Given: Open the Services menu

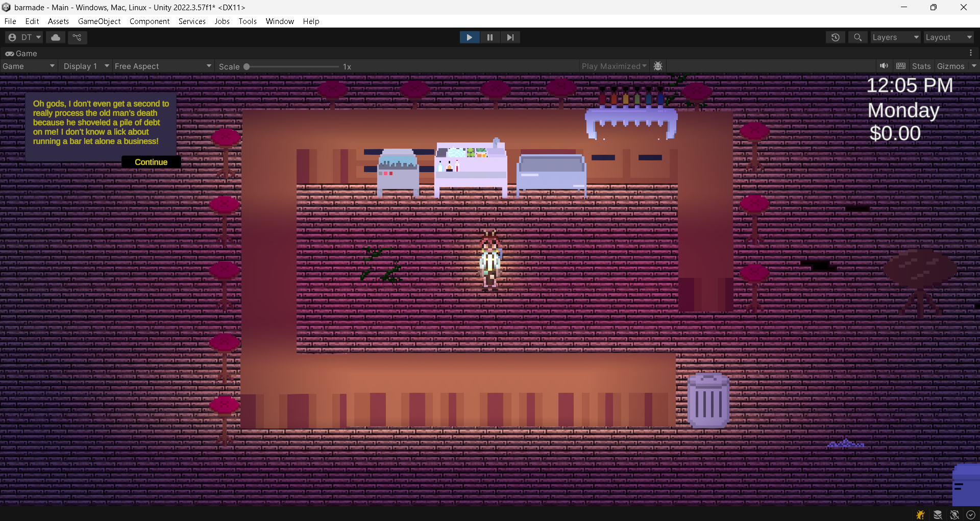Looking at the screenshot, I should tap(192, 21).
